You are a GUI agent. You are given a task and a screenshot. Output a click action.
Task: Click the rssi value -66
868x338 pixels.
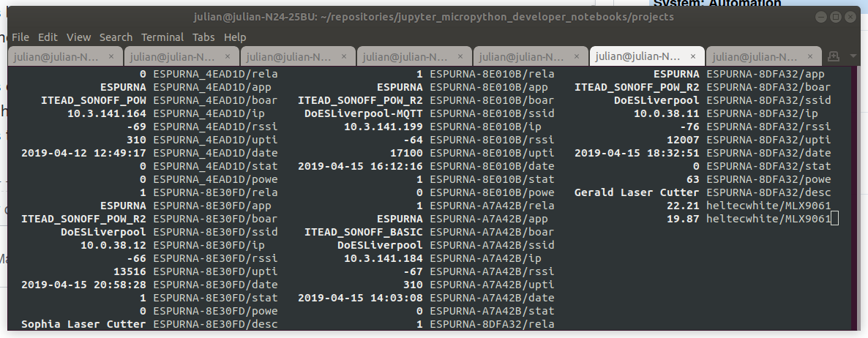click(x=137, y=258)
